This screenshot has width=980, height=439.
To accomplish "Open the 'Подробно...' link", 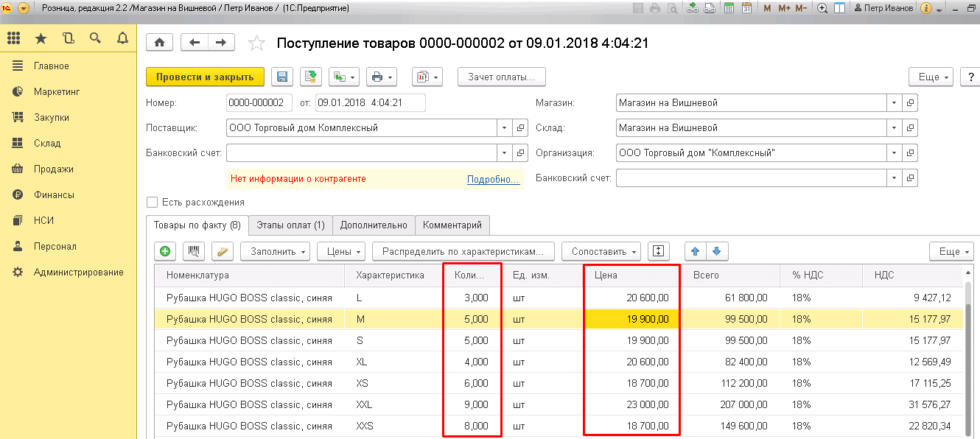I will tap(493, 179).
